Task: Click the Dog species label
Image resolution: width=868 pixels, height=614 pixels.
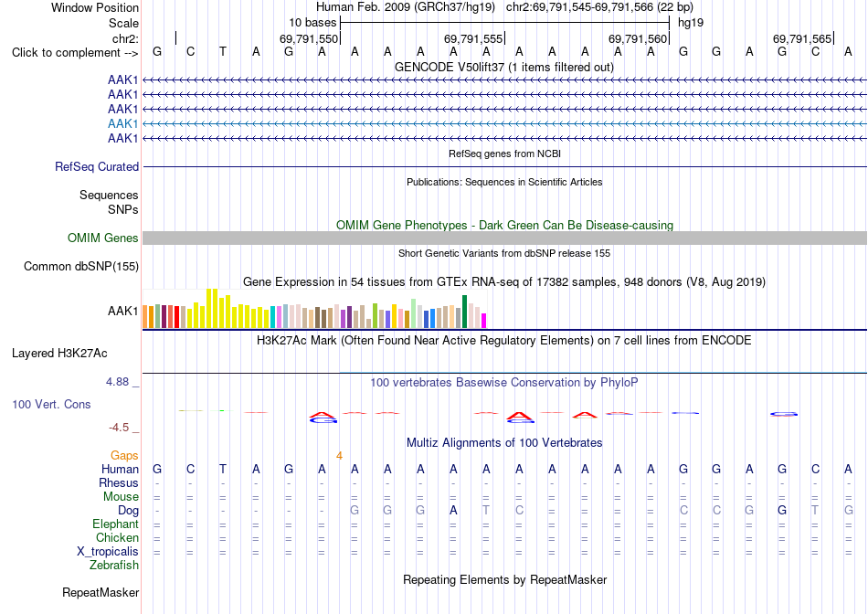Action: pyautogui.click(x=129, y=511)
